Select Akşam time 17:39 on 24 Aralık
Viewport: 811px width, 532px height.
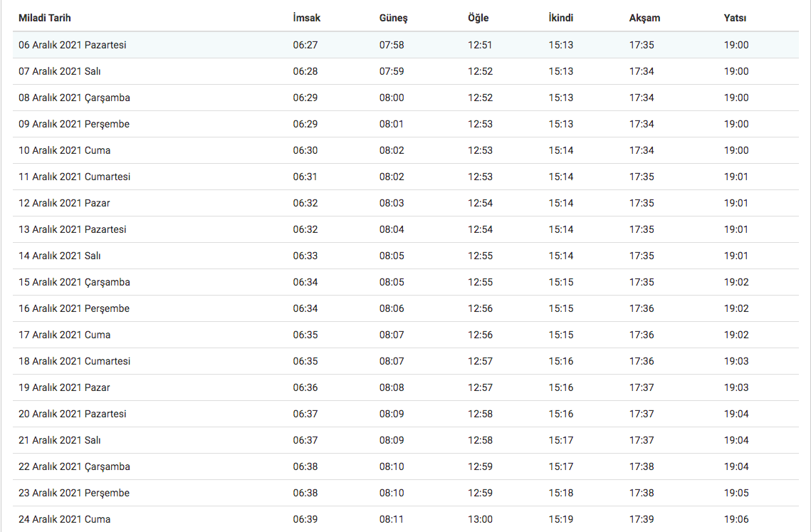click(642, 519)
